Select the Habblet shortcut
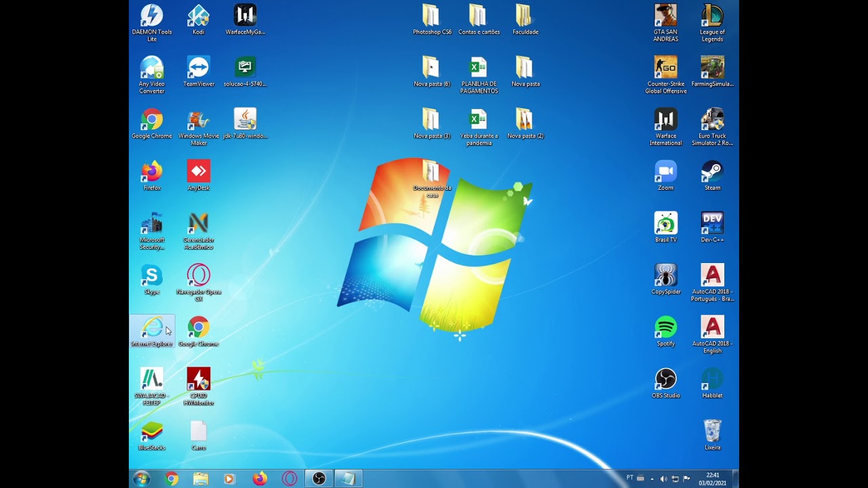The image size is (868, 488). click(x=712, y=383)
